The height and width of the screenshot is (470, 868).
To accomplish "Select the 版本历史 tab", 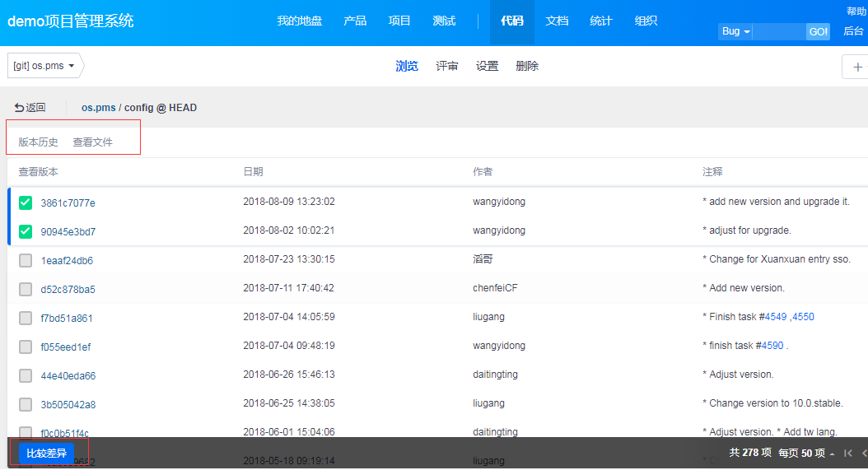I will (38, 142).
